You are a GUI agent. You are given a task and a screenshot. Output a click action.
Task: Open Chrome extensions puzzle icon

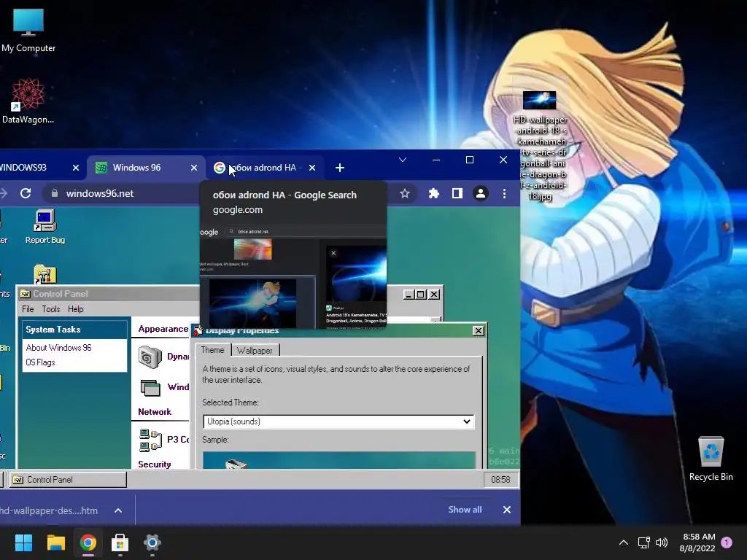433,193
